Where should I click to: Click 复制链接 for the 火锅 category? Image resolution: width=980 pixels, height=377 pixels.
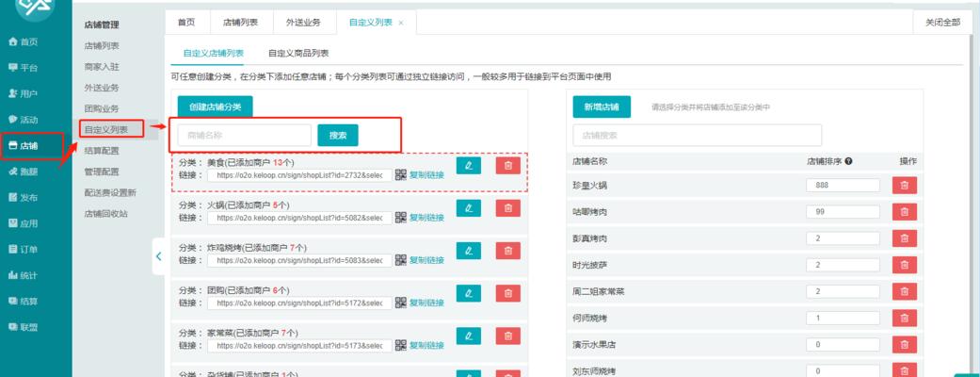pyautogui.click(x=426, y=218)
